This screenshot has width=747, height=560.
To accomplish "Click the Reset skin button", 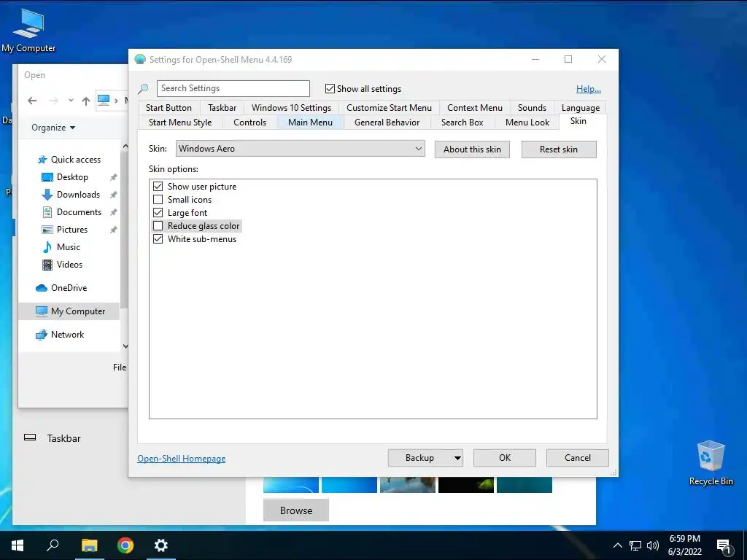I will pos(559,149).
